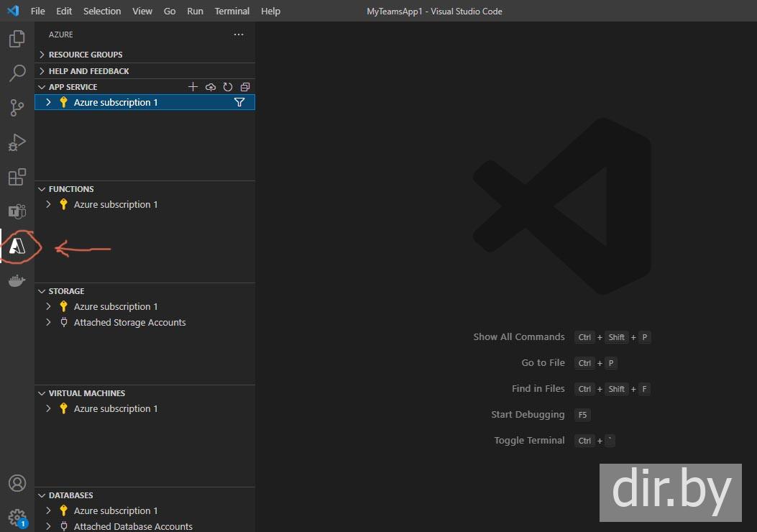
Task: Open the Extensions view
Action: [17, 177]
